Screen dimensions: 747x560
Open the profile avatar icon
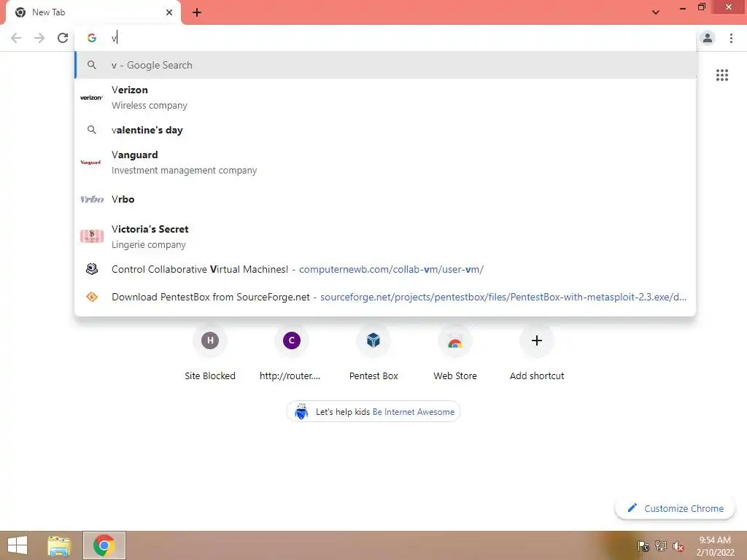(x=708, y=38)
